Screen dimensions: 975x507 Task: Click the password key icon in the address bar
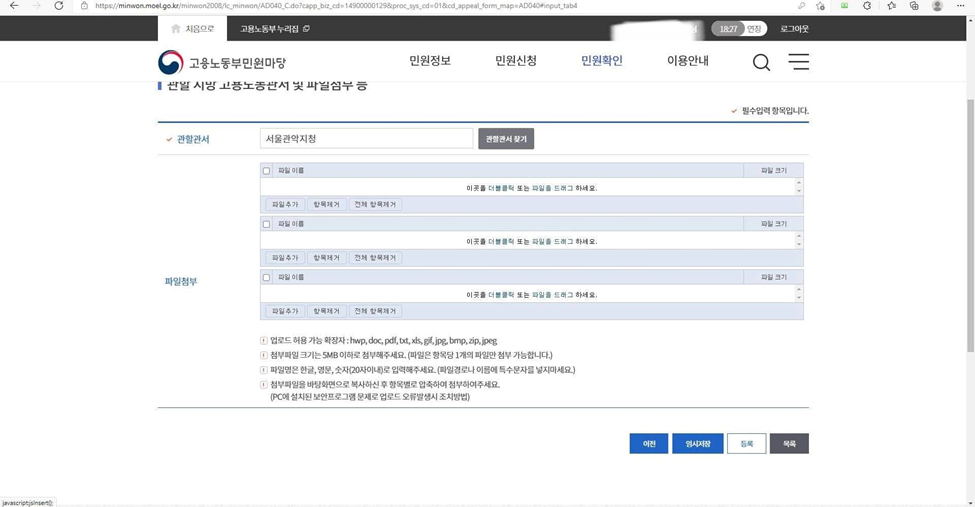click(x=802, y=6)
